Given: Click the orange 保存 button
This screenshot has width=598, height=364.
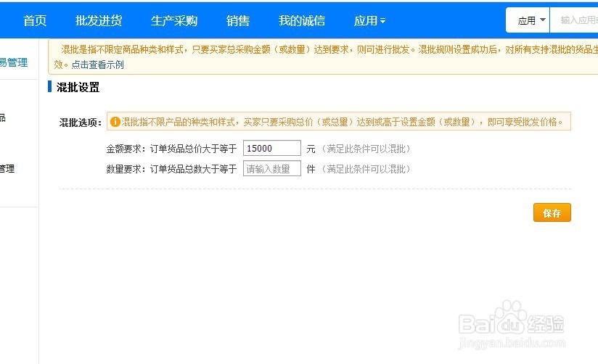Looking at the screenshot, I should pyautogui.click(x=552, y=212).
